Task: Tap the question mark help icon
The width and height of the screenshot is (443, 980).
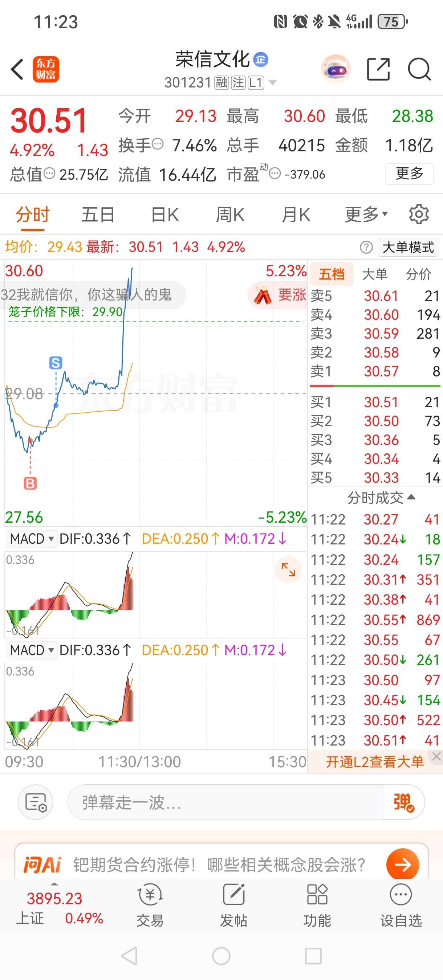Action: tap(366, 247)
